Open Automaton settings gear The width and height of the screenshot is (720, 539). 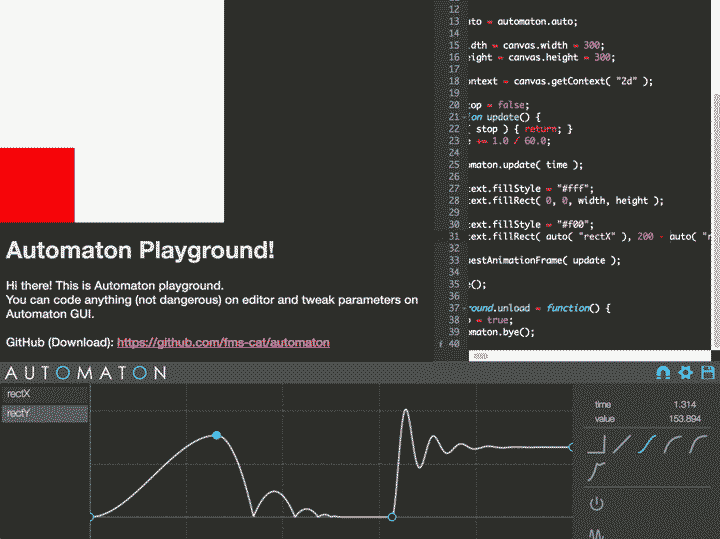coord(686,372)
